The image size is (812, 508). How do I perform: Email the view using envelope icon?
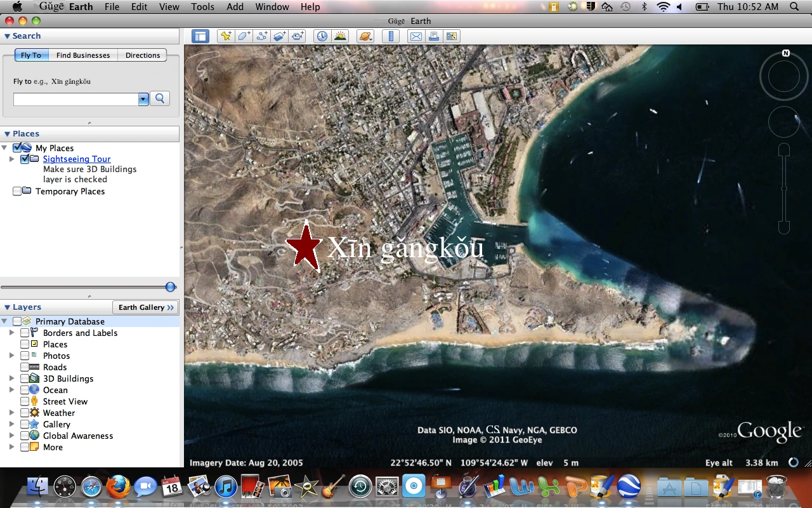pos(416,36)
